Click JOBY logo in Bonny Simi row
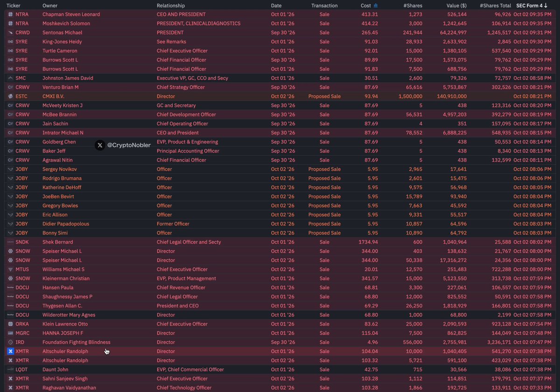 point(10,233)
